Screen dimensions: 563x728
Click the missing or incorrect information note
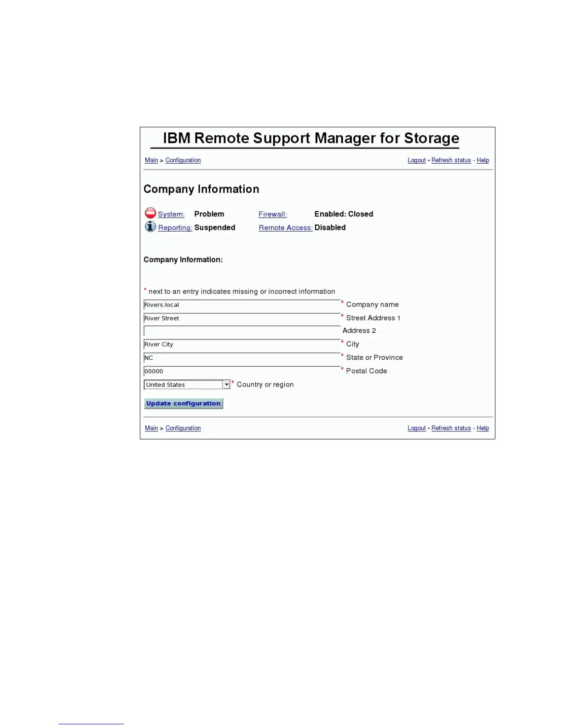coord(240,291)
